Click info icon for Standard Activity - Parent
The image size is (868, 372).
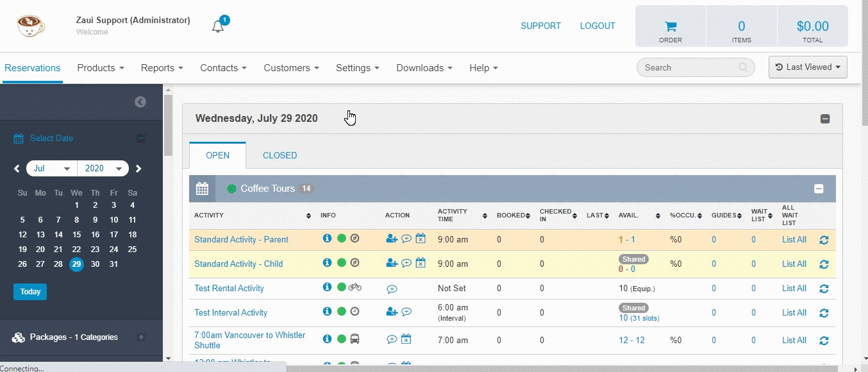click(327, 239)
